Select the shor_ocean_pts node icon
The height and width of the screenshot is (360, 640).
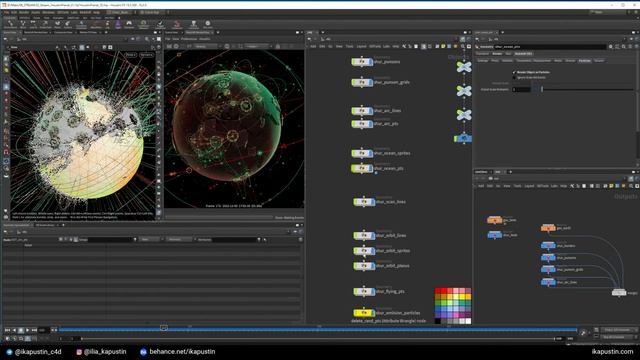[362, 168]
